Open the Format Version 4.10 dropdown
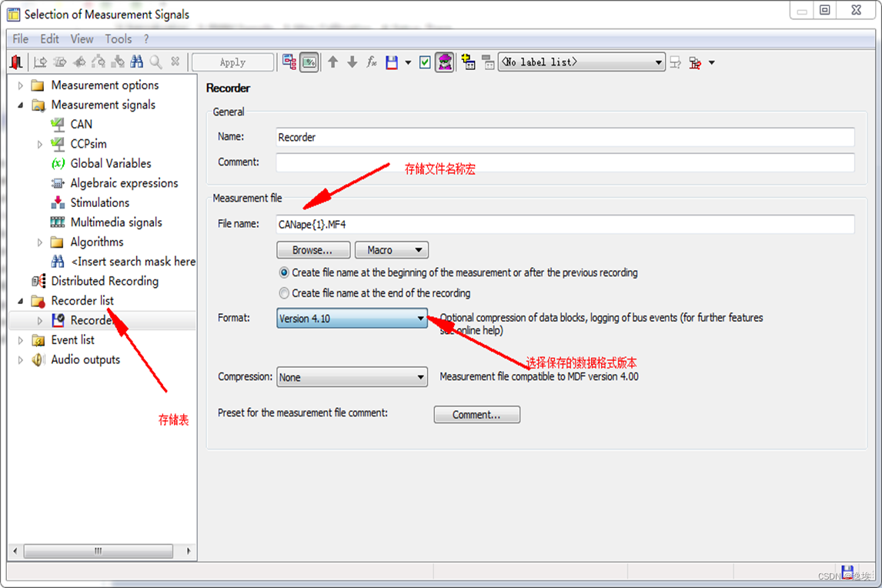Screen dimensions: 882x588 click(352, 319)
